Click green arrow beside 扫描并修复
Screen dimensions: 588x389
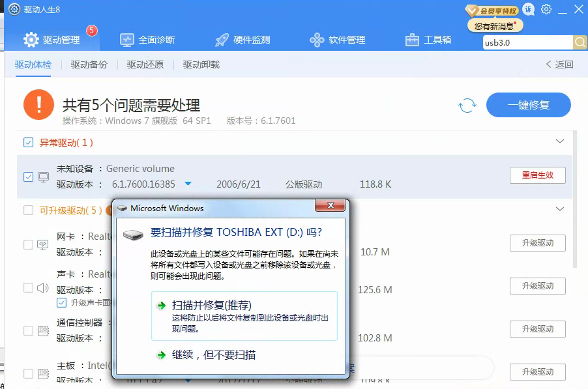(x=162, y=306)
